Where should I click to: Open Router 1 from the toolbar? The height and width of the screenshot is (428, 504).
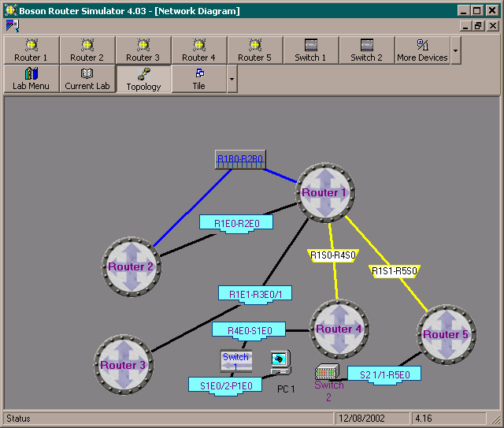[x=31, y=50]
